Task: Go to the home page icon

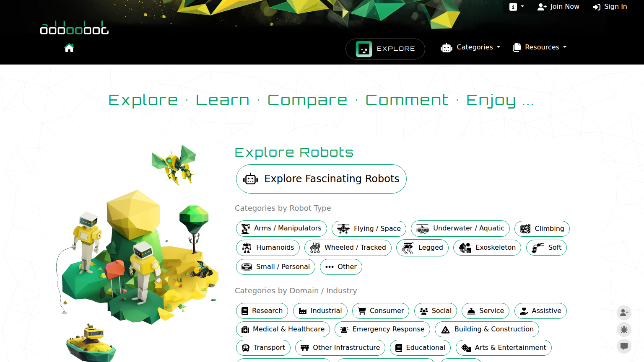Action: pos(69,48)
